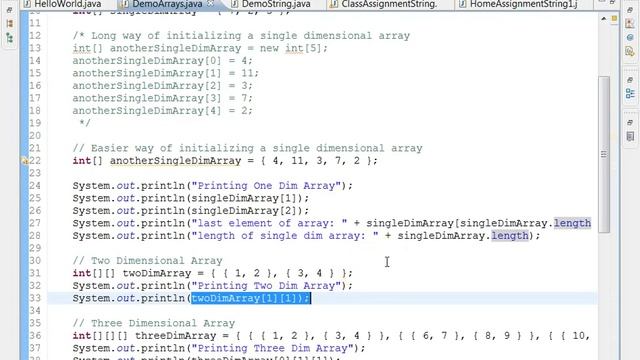Click the editor scrollbar up arrow
The height and width of the screenshot is (360, 640).
[x=604, y=19]
